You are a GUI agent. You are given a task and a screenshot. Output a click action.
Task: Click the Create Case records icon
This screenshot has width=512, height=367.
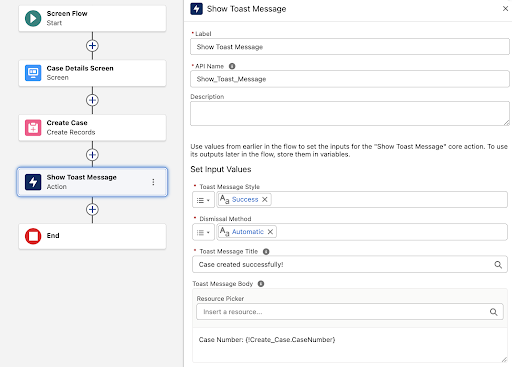pos(33,128)
